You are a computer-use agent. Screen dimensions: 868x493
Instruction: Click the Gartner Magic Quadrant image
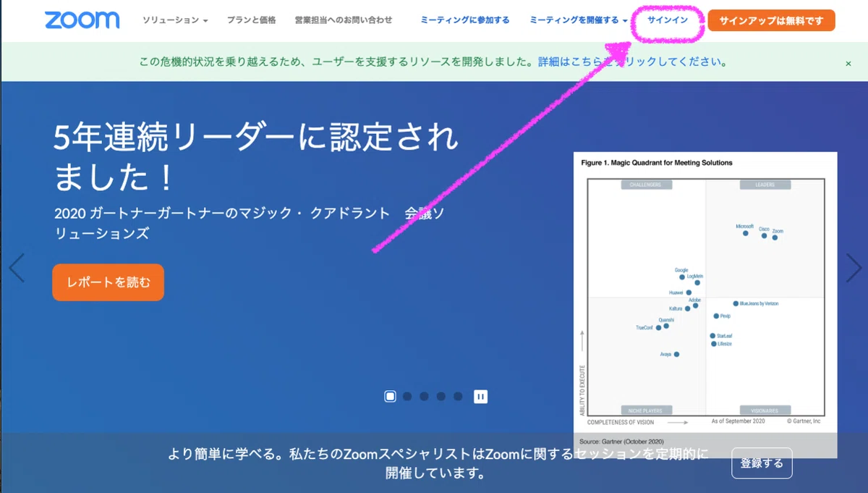coord(705,305)
